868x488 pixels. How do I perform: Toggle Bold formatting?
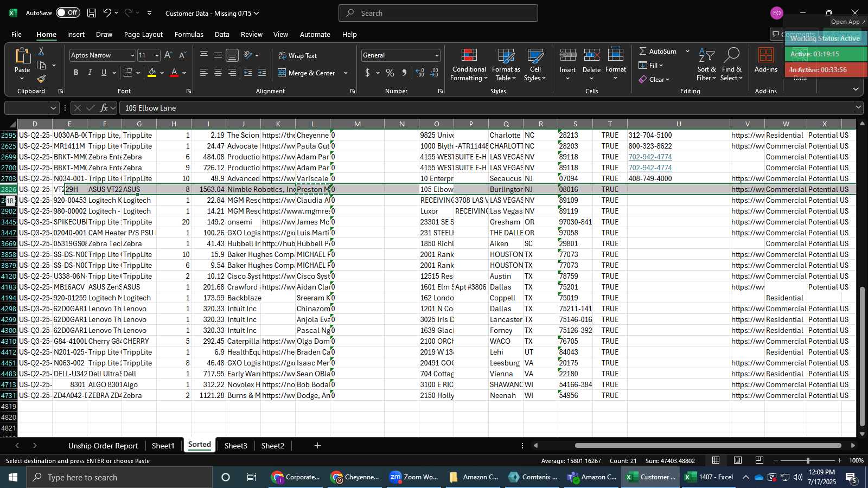point(76,73)
